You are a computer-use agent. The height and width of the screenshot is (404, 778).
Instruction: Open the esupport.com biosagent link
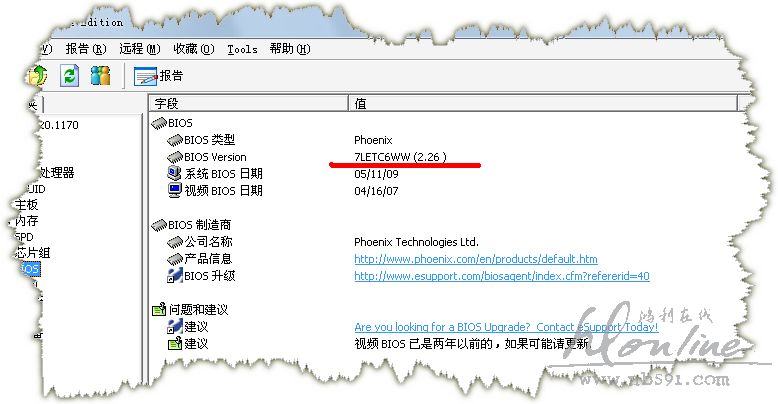pyautogui.click(x=502, y=276)
